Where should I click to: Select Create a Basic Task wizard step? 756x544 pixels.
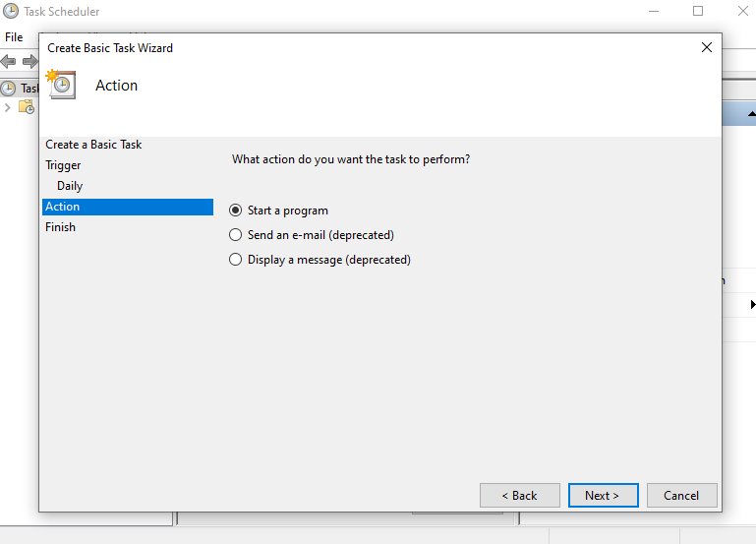coord(93,145)
